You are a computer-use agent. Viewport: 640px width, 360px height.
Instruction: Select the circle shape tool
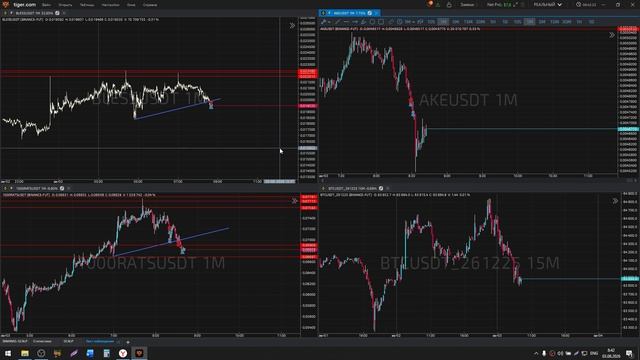coord(372,22)
